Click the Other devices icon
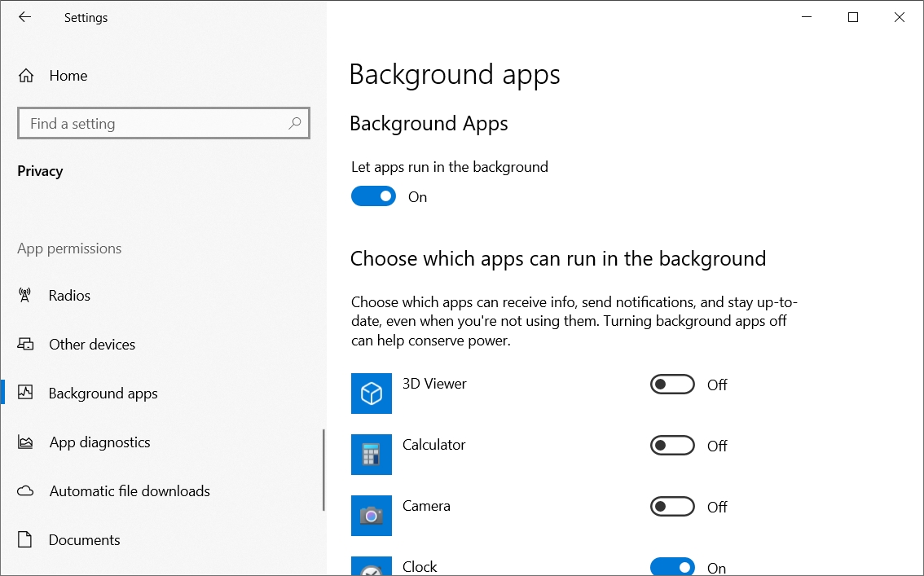 25,344
